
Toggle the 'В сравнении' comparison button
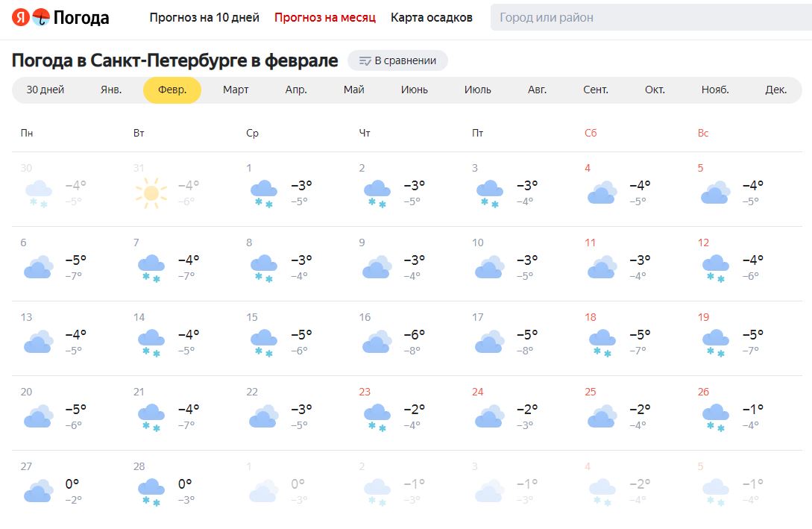[x=397, y=60]
